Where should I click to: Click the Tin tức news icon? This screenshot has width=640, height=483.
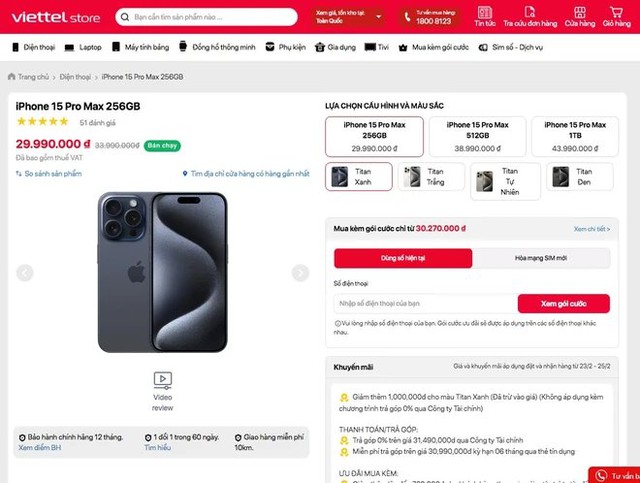485,15
